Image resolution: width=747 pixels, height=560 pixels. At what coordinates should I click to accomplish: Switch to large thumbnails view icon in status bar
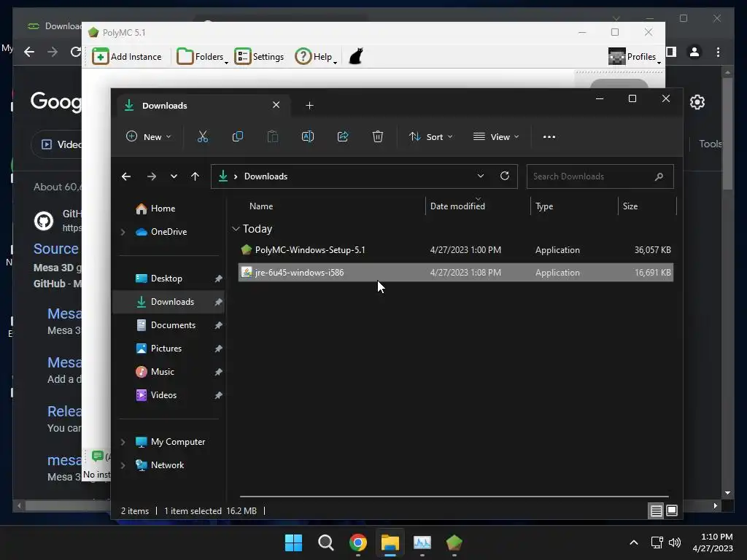point(672,511)
